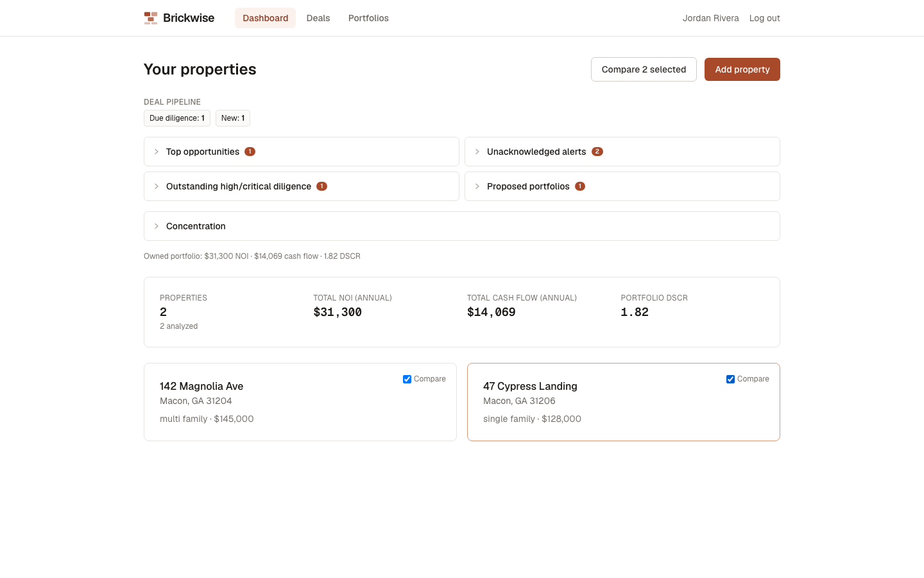Switch to the Deals tab

click(318, 18)
